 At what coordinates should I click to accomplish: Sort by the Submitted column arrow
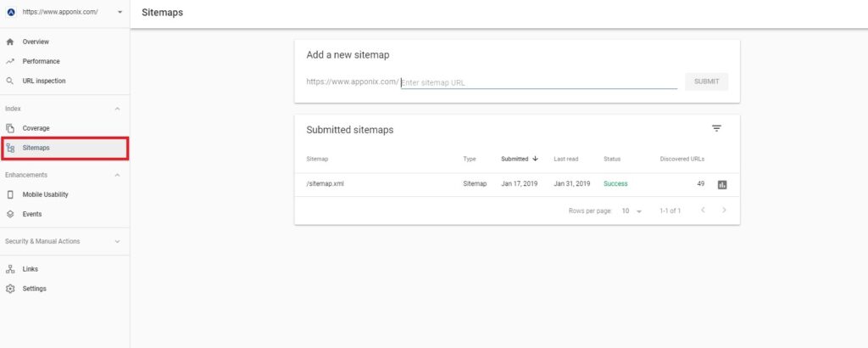tap(536, 159)
